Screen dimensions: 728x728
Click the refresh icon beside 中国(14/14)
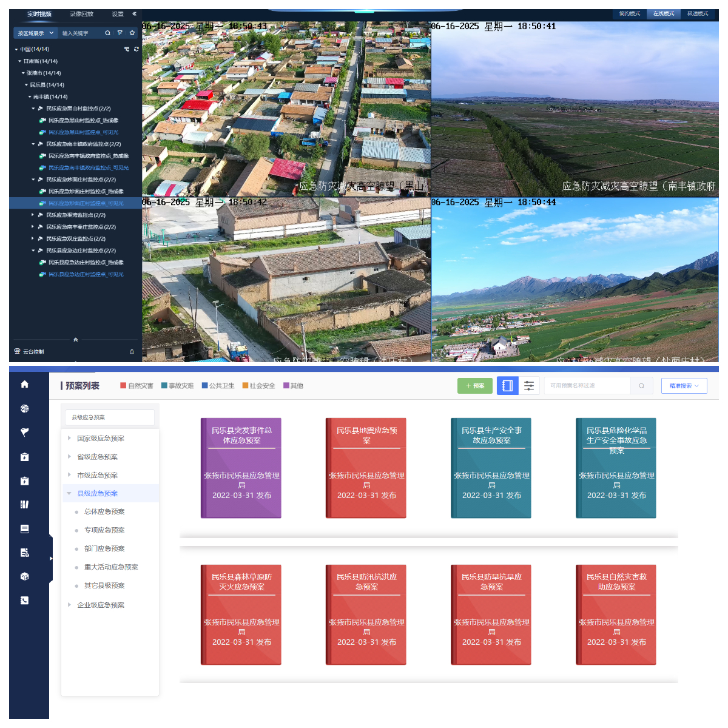click(x=136, y=49)
